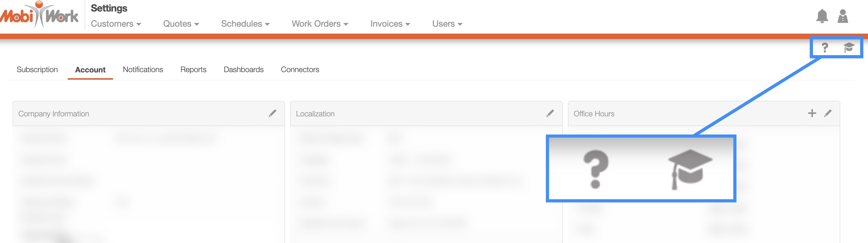
Task: Switch to the Connectors tab
Action: pyautogui.click(x=299, y=69)
